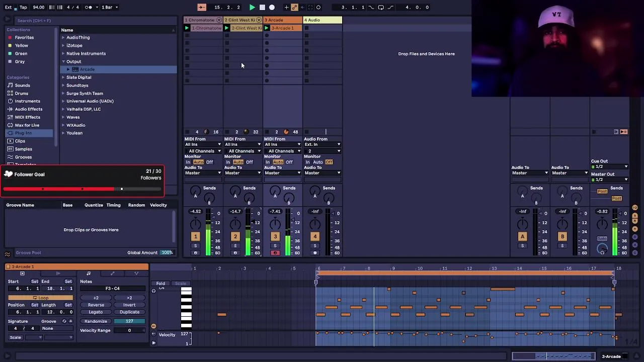The height and width of the screenshot is (362, 644).
Task: Click the Reverse notes button
Action: (x=96, y=305)
